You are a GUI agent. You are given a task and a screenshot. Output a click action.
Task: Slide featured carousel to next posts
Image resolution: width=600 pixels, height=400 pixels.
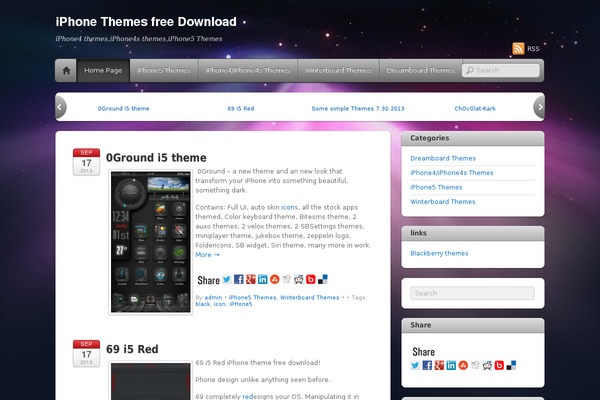[539, 107]
